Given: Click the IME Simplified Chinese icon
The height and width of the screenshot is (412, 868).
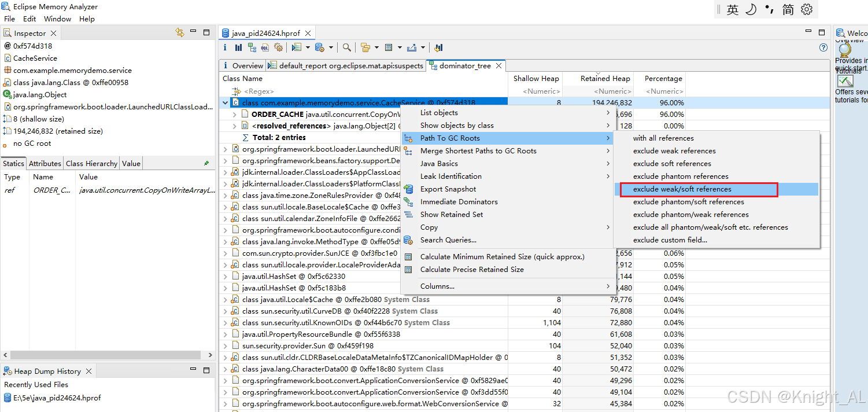Looking at the screenshot, I should tap(788, 9).
